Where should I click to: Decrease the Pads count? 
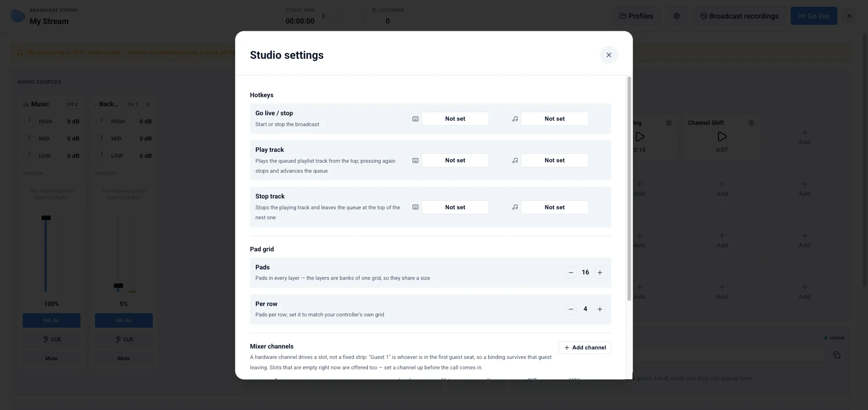(x=571, y=273)
